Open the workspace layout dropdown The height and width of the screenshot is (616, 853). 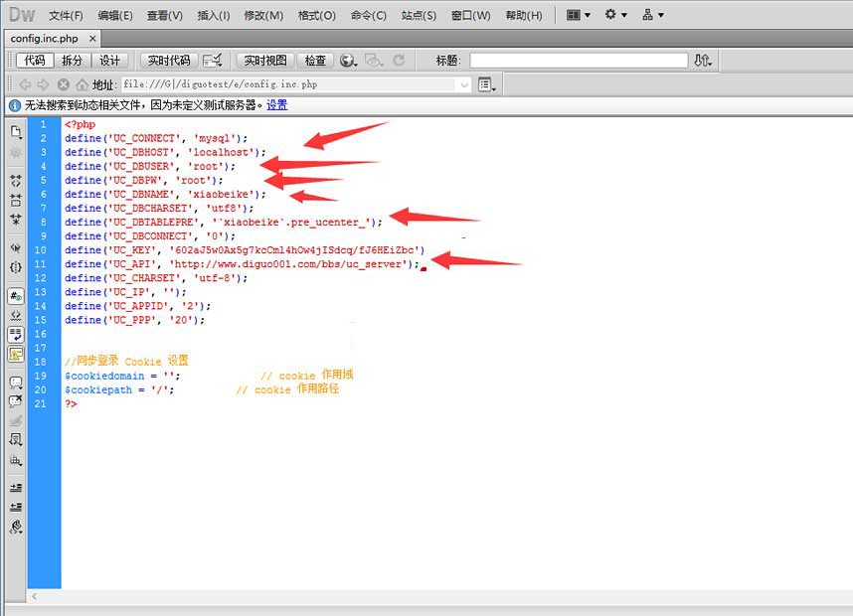pyautogui.click(x=578, y=15)
